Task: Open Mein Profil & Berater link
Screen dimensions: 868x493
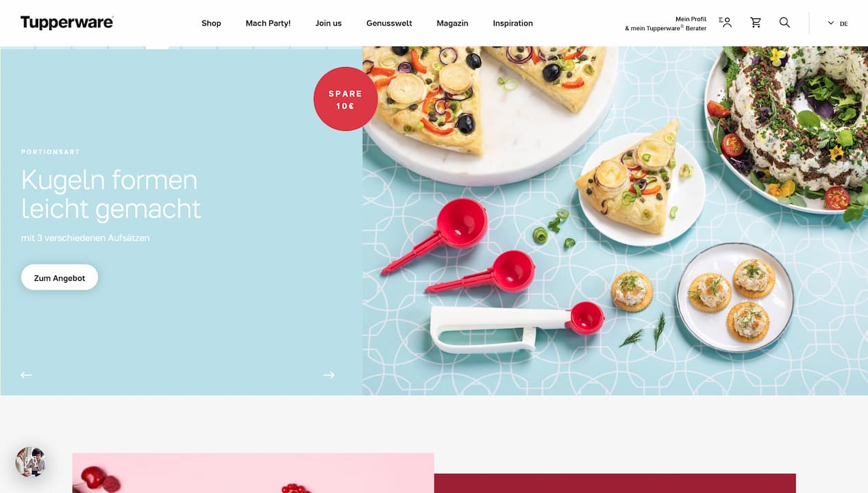Action: pos(665,24)
